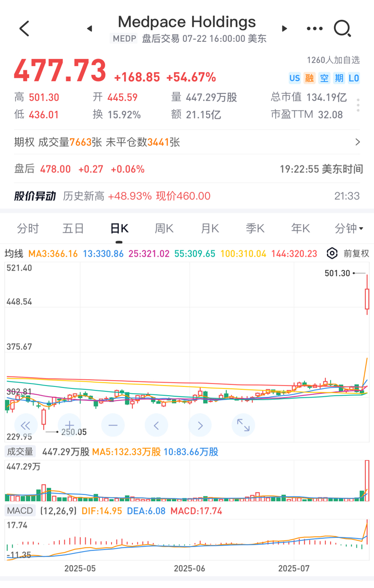This screenshot has width=374, height=588.
Task: Tap the 空 short-selling badge
Action: [x=324, y=78]
